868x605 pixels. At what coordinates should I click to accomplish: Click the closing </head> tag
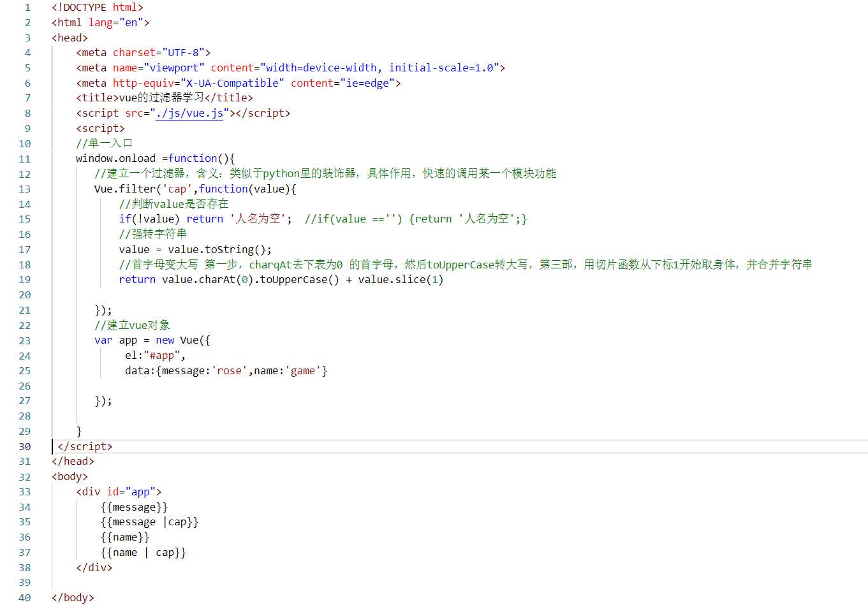click(73, 461)
